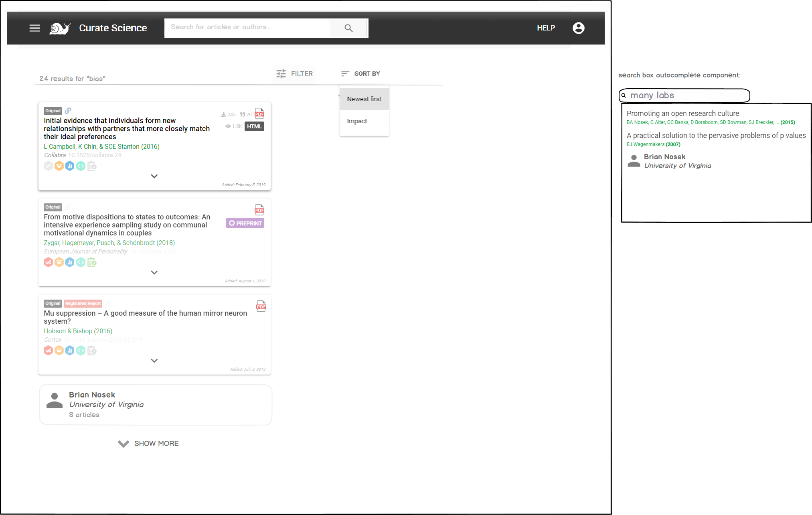The width and height of the screenshot is (812, 515).
Task: Click SHOW MORE results
Action: [x=148, y=444]
